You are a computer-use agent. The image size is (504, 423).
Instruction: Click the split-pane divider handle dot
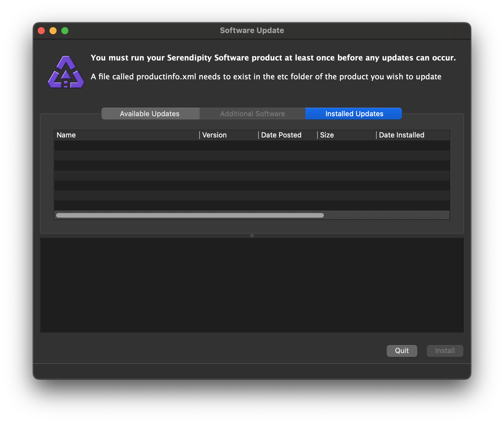(x=252, y=236)
